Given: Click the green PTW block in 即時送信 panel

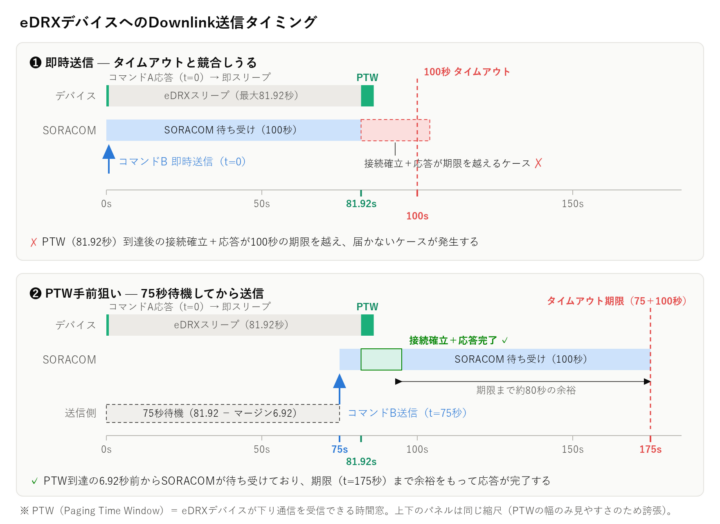Looking at the screenshot, I should pyautogui.click(x=367, y=96).
